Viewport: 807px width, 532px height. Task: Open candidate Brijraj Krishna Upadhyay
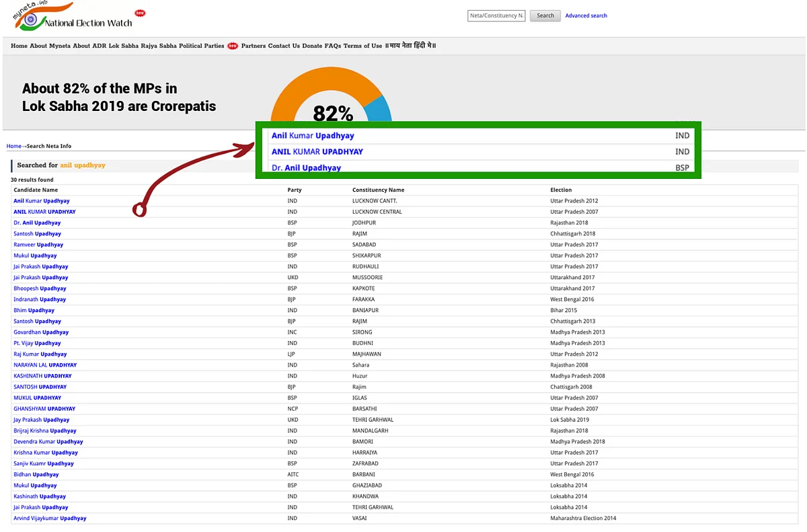[x=45, y=430]
